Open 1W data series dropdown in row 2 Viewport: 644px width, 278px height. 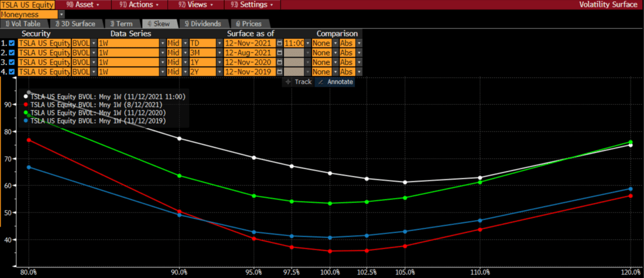pos(163,53)
